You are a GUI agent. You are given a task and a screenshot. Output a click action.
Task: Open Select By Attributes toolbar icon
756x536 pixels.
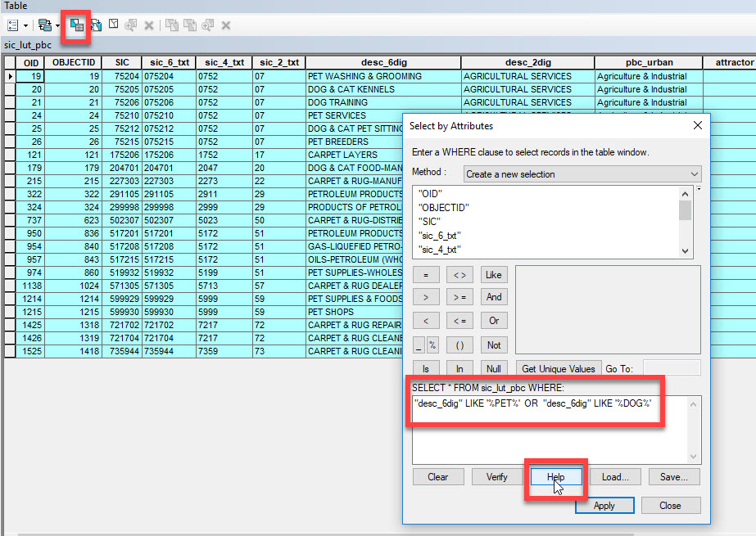pos(77,25)
